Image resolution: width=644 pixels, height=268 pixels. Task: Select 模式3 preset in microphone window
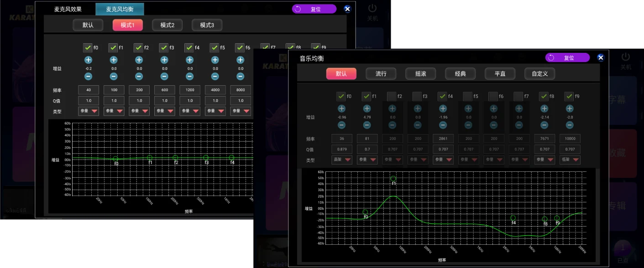207,25
